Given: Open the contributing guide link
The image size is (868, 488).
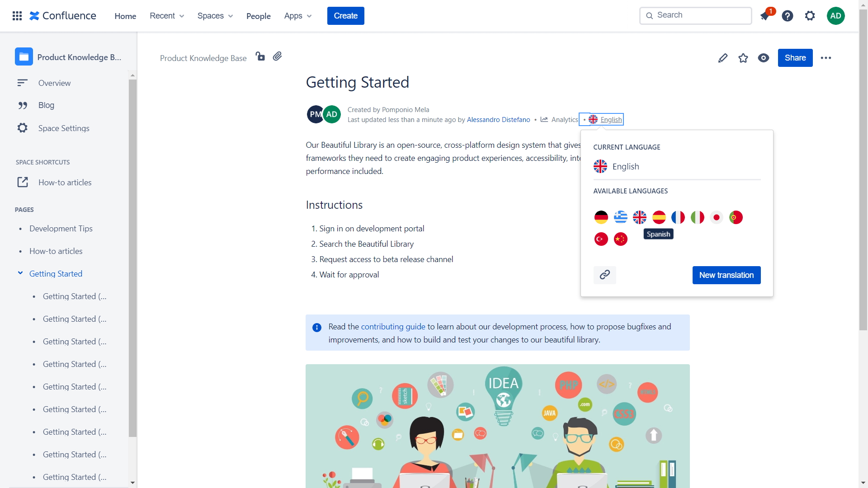Looking at the screenshot, I should point(393,326).
